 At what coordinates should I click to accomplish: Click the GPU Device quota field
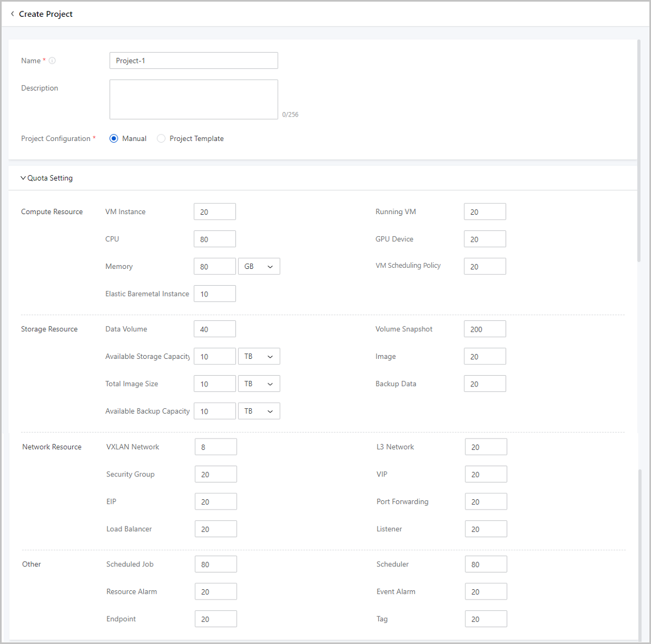click(x=484, y=239)
